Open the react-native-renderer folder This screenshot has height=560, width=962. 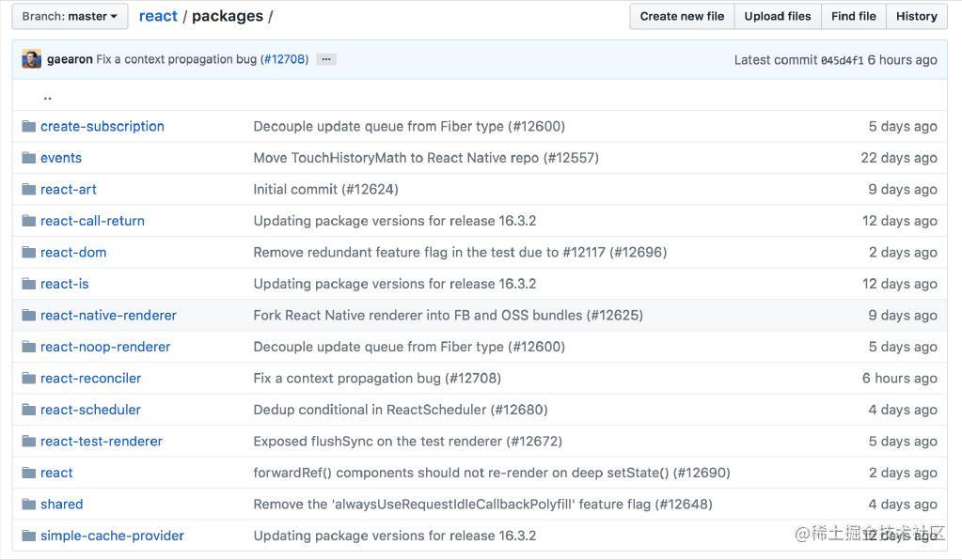[x=108, y=315]
